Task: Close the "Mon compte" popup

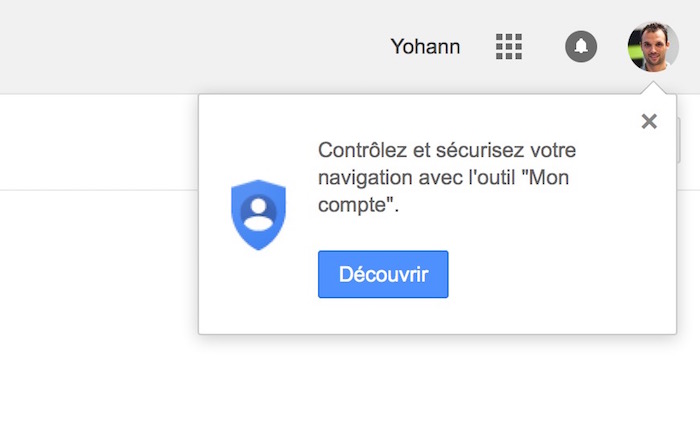Action: (649, 122)
